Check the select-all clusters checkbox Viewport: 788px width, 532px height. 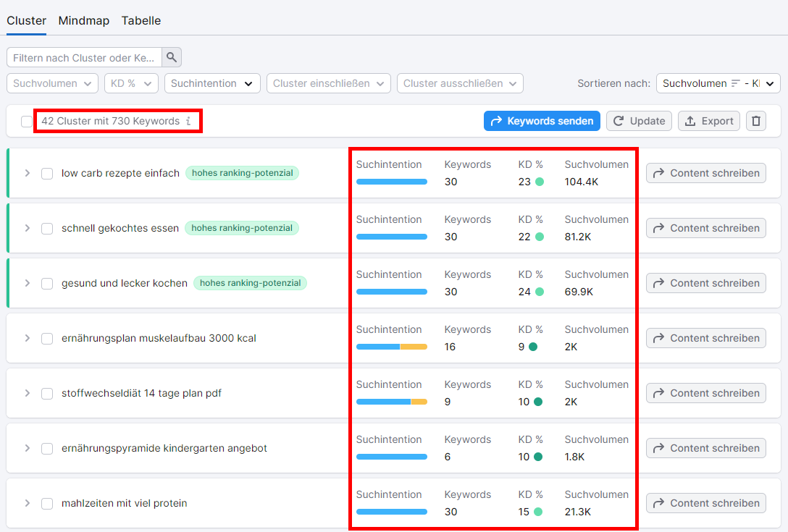coord(27,122)
